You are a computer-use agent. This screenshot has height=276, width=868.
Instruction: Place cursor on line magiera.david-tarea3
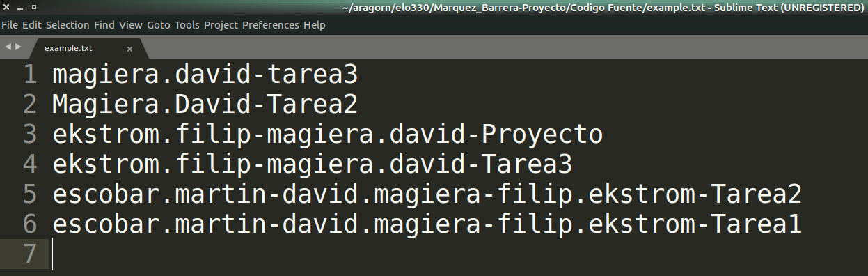point(205,75)
